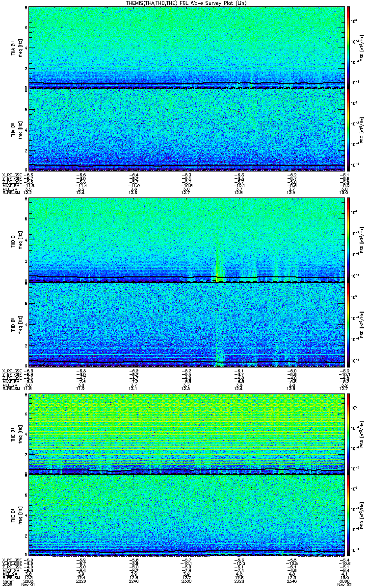368x588 pixels.
Task: Click 'PSD [nT²/Hz]' label beside THD B⊥ color bar
Action: pyautogui.click(x=362, y=241)
